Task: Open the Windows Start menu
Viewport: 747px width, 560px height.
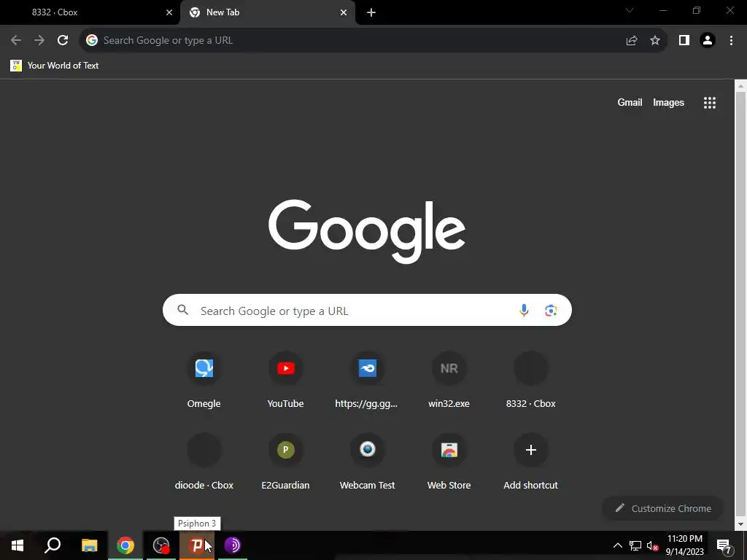Action: click(x=18, y=545)
